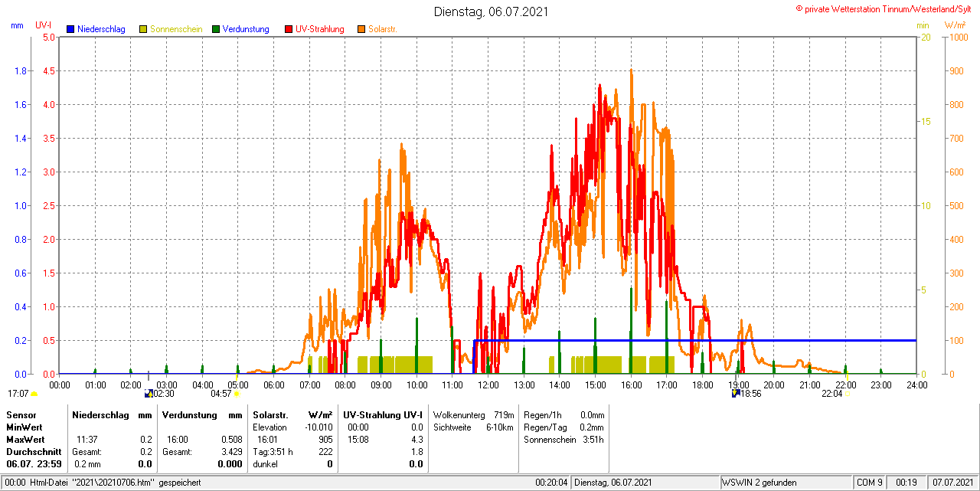Click the red UV-I axis unit label
Screen dimensions: 980x491
[x=44, y=25]
